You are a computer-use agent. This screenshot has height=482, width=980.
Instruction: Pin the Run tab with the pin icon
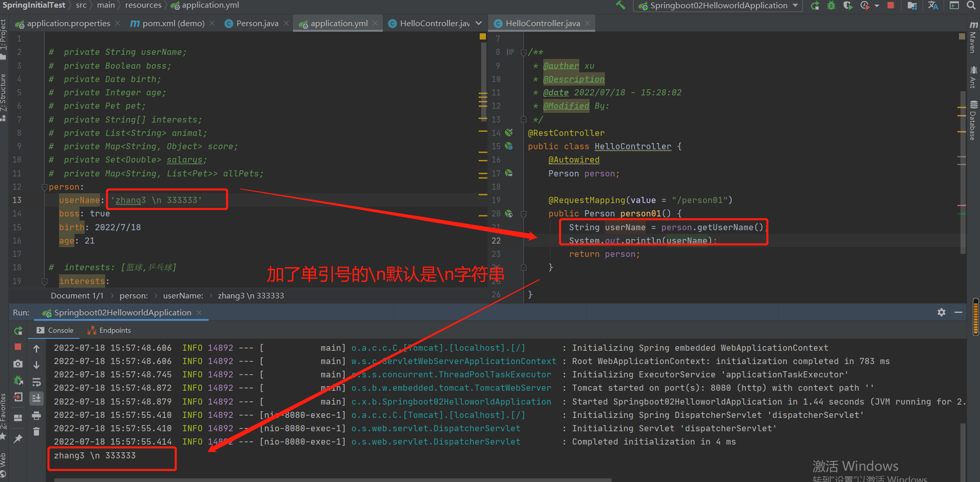click(x=18, y=439)
